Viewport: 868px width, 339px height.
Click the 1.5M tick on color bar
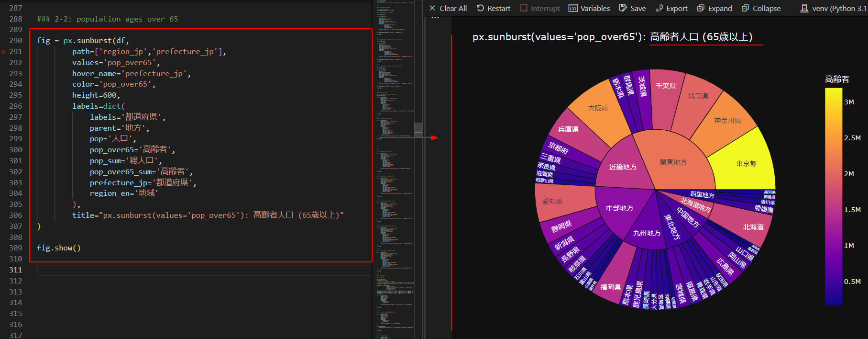(852, 210)
